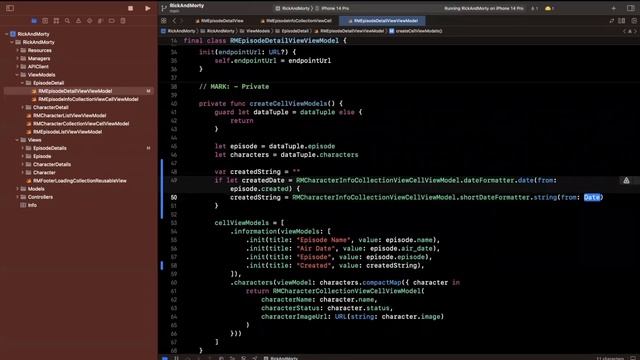Expand the Models group
The width and height of the screenshot is (640, 360).
point(18,189)
